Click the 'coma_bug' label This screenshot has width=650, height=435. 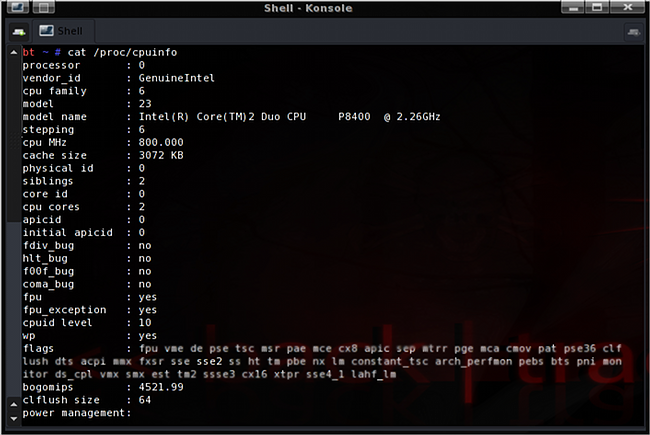pyautogui.click(x=48, y=284)
